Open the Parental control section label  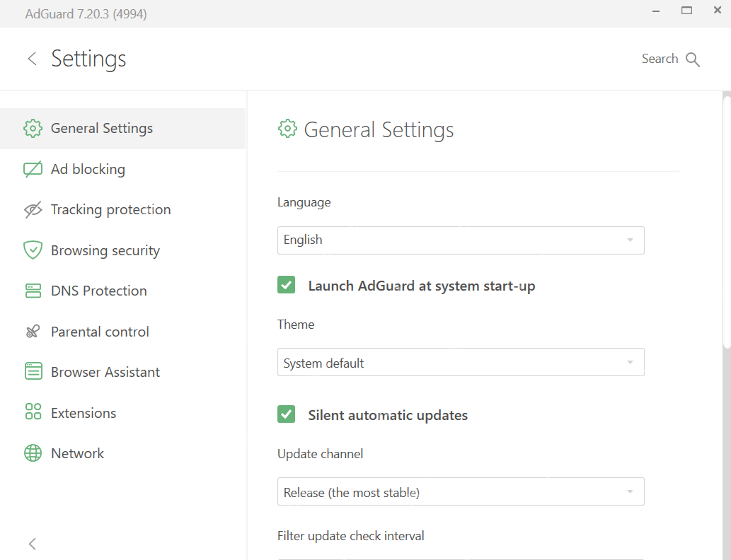click(x=100, y=332)
